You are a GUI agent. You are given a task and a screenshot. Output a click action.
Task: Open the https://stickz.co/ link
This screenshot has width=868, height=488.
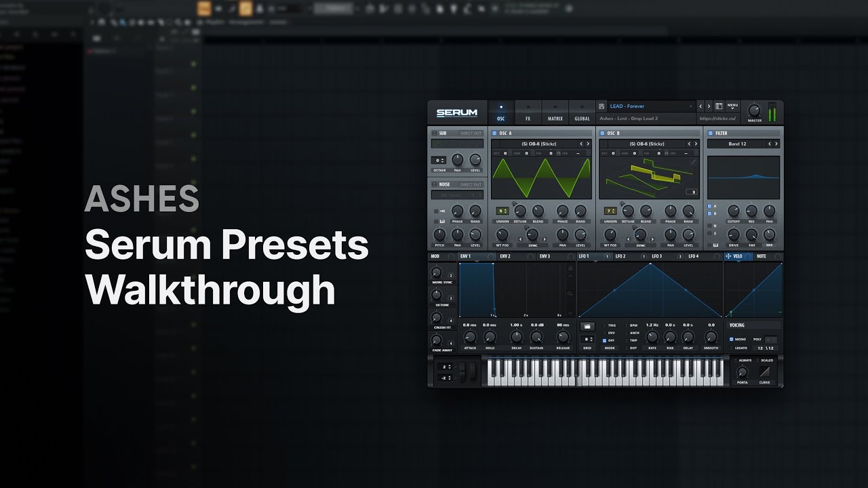tap(717, 119)
